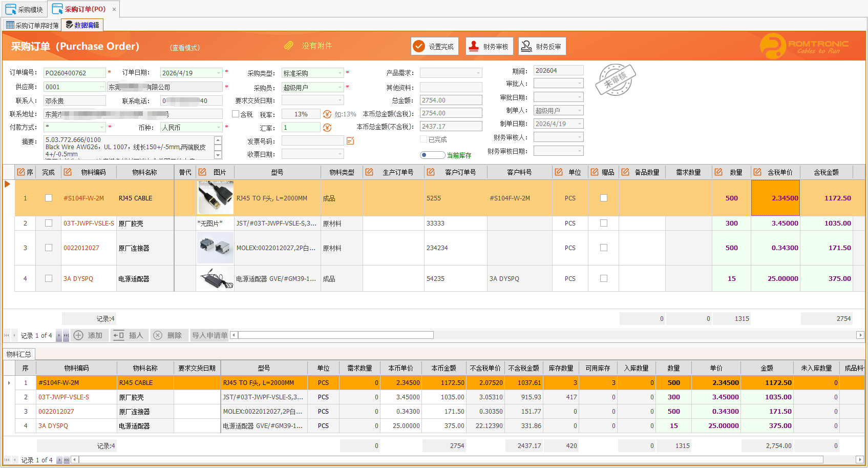Click the exchange rate icon beside 汇率 field
Screen dimensions: 868x468
[x=327, y=127]
